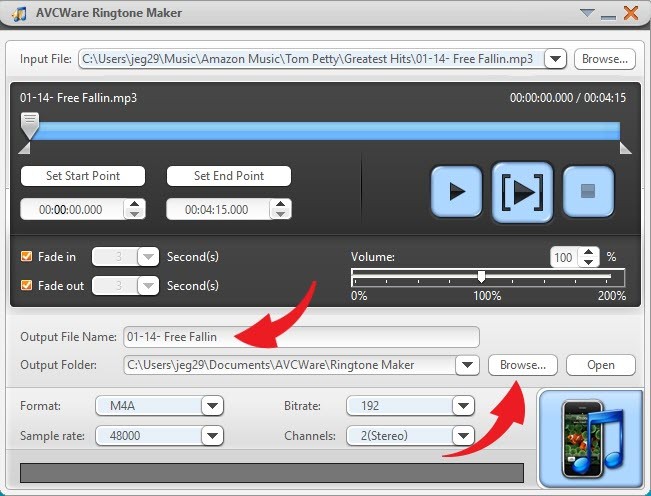Viewport: 651px width, 496px height.
Task: Click Browse next to Input File
Action: pos(604,59)
